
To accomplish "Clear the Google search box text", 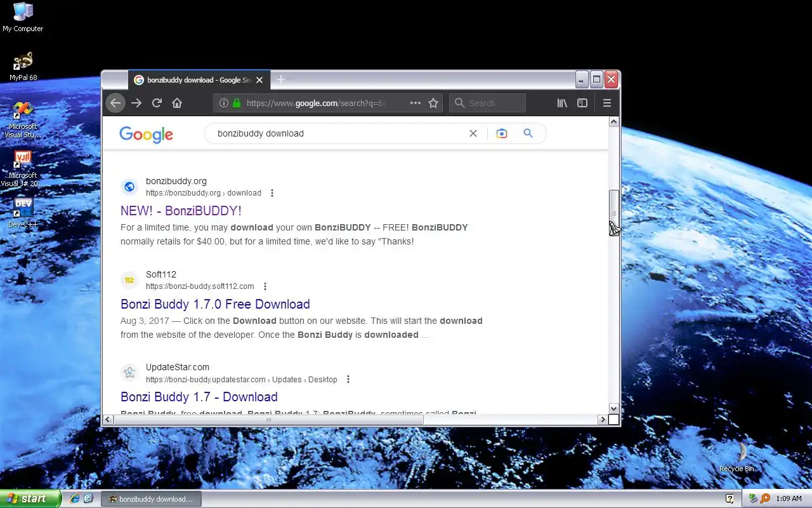I will point(473,133).
